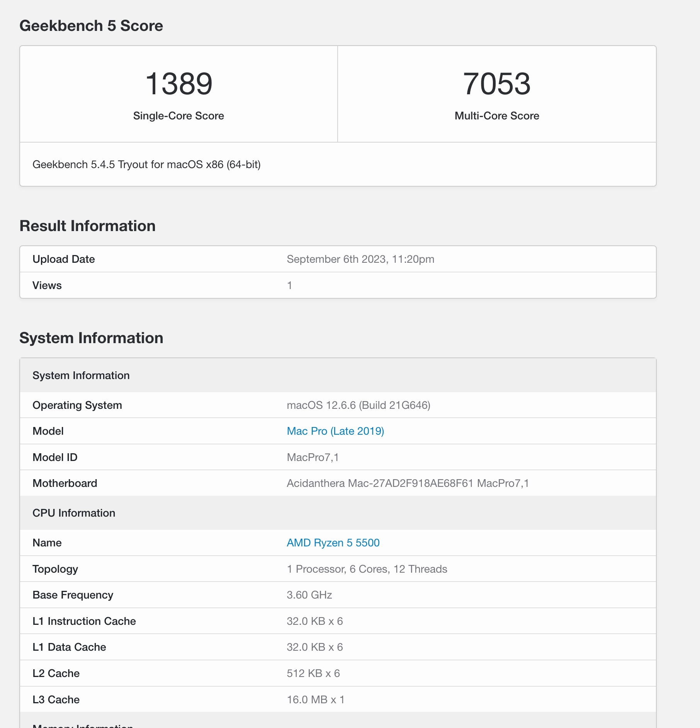The width and height of the screenshot is (700, 728).
Task: Click the Model row label
Action: pos(48,431)
